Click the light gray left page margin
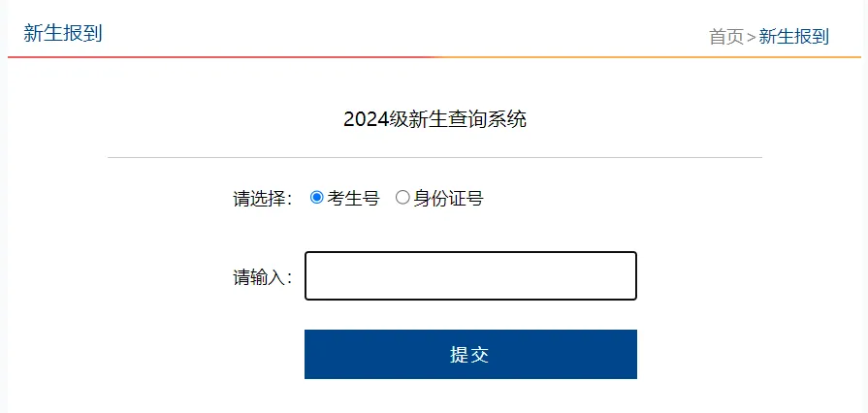 pyautogui.click(x=3, y=221)
